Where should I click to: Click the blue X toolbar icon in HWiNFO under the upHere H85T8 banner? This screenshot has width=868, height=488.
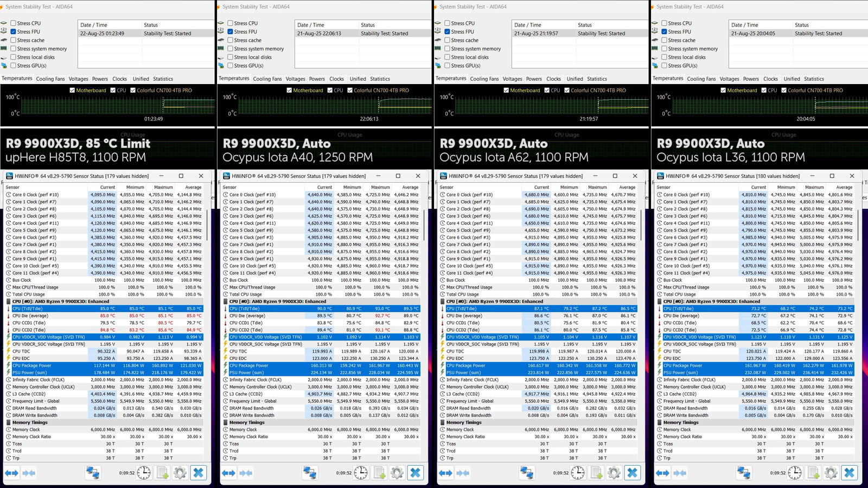(199, 473)
